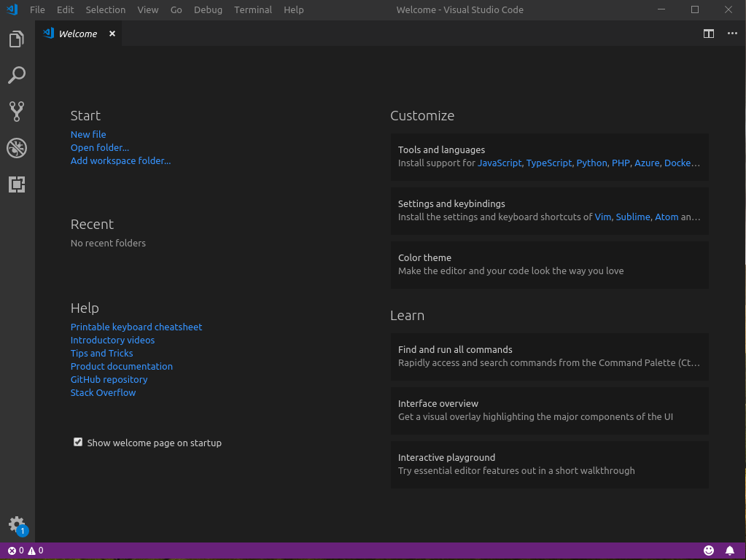The image size is (746, 560).
Task: Open the Terminal menu
Action: pos(253,9)
